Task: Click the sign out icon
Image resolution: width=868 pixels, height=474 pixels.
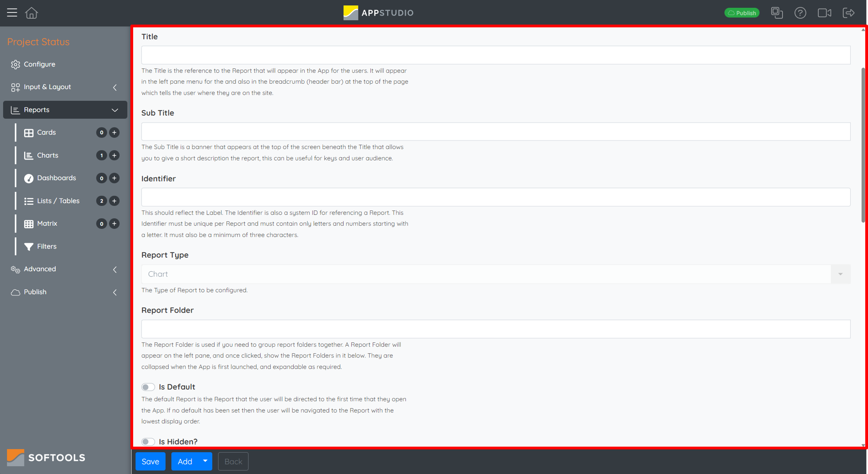Action: [x=849, y=13]
